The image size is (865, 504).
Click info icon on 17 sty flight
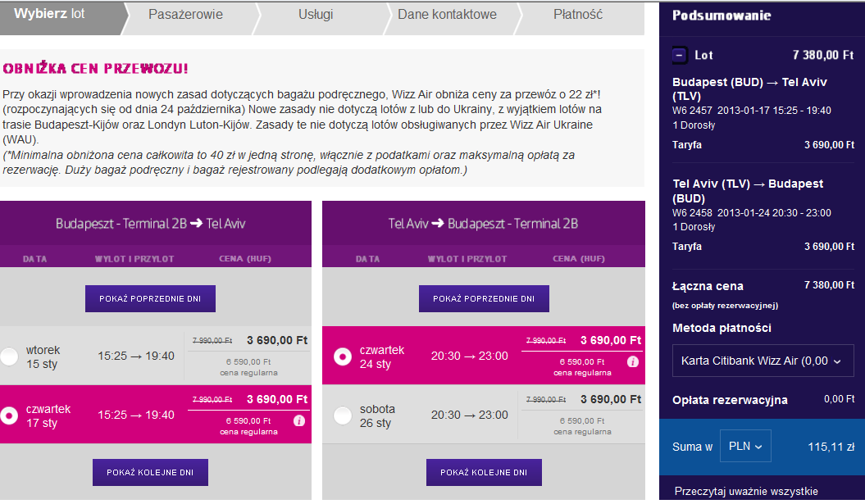pyautogui.click(x=299, y=420)
